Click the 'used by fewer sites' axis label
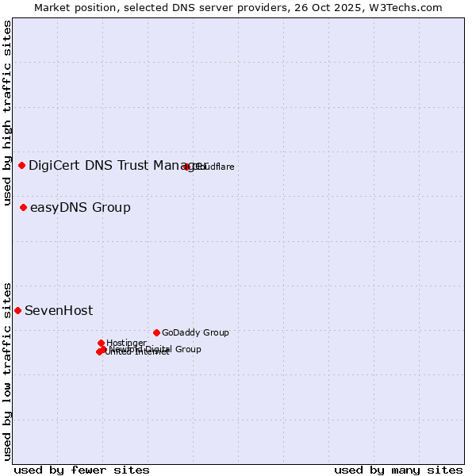Viewport: 476px width, 476px height. tap(82, 470)
